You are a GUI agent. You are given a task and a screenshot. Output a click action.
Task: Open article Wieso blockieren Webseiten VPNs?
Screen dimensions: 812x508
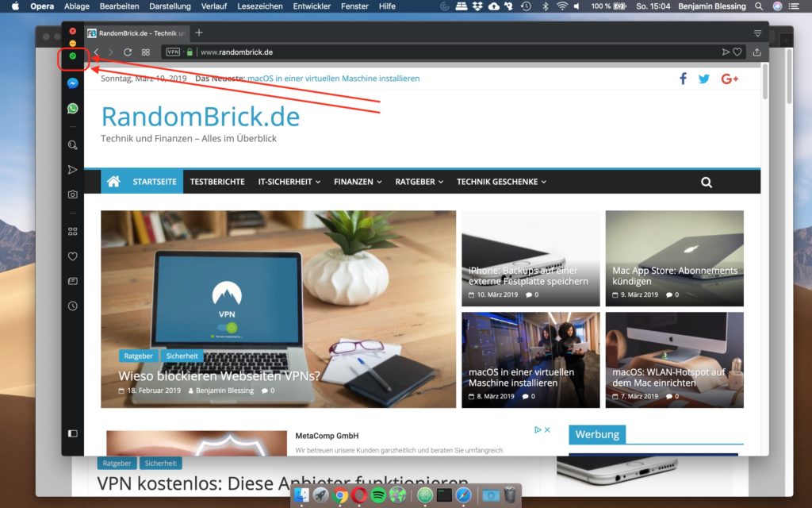(219, 375)
